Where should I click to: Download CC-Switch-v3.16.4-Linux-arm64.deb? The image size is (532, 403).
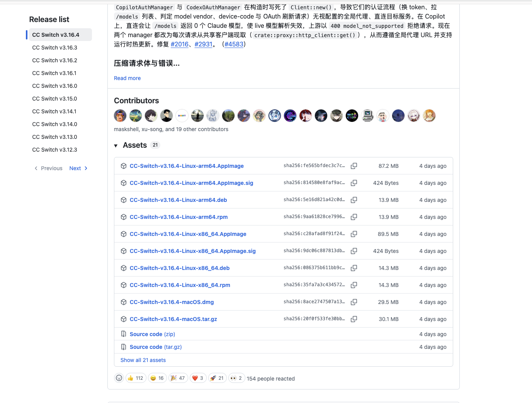[178, 200]
